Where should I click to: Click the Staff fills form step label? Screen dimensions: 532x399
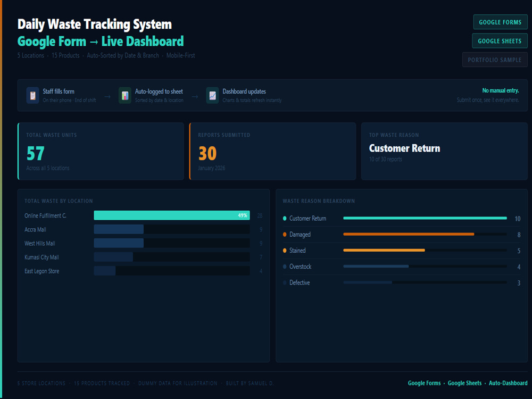59,92
